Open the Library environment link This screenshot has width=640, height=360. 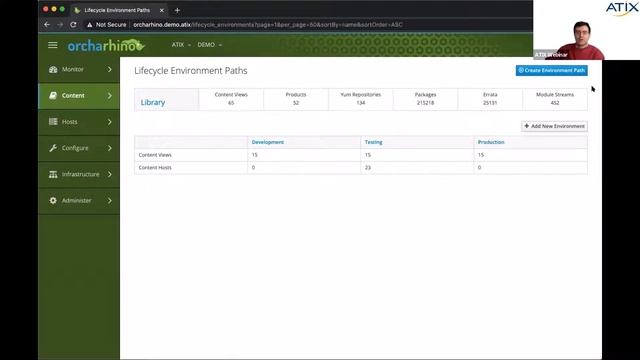click(153, 102)
